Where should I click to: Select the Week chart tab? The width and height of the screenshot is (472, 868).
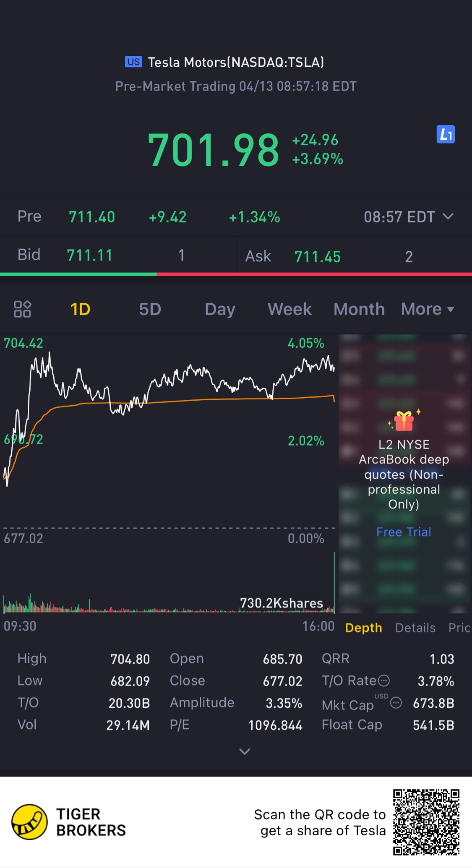289,309
